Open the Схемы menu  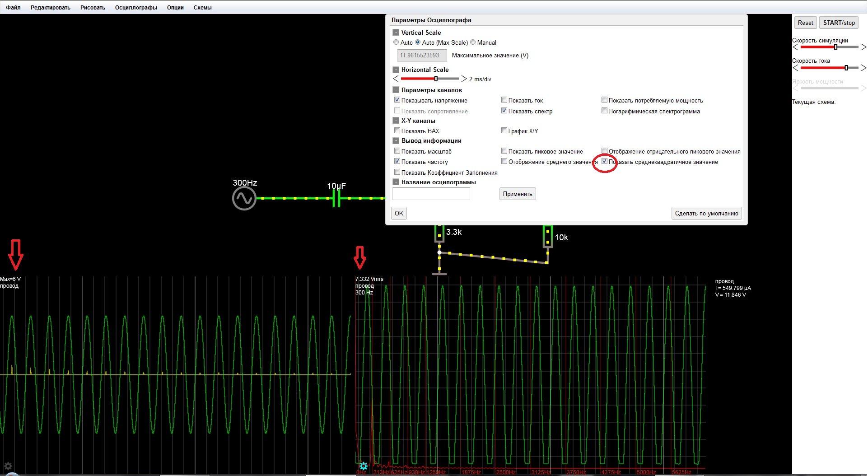[202, 8]
